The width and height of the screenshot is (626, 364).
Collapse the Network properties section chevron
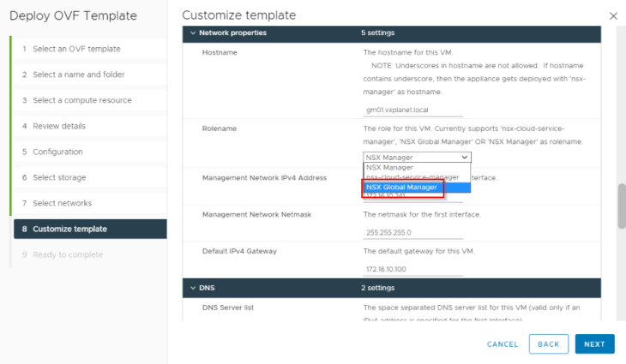pyautogui.click(x=193, y=33)
